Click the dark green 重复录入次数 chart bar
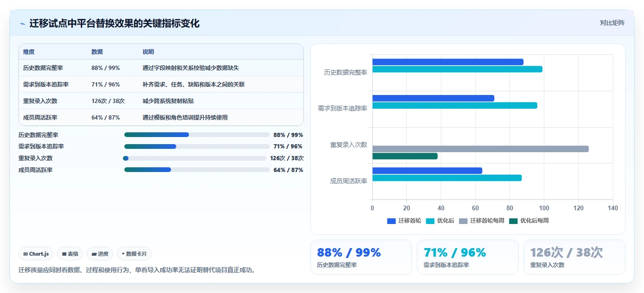 (405, 156)
